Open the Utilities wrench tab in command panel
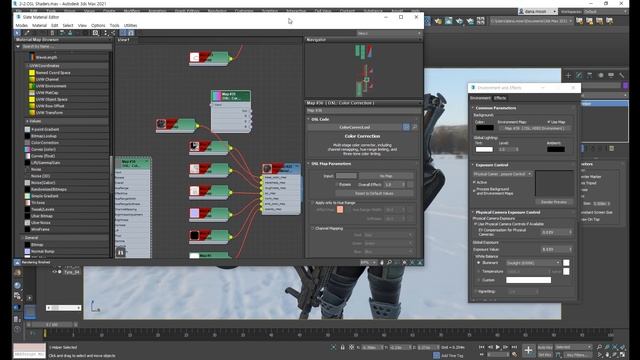The height and width of the screenshot is (360, 640). (x=621, y=76)
